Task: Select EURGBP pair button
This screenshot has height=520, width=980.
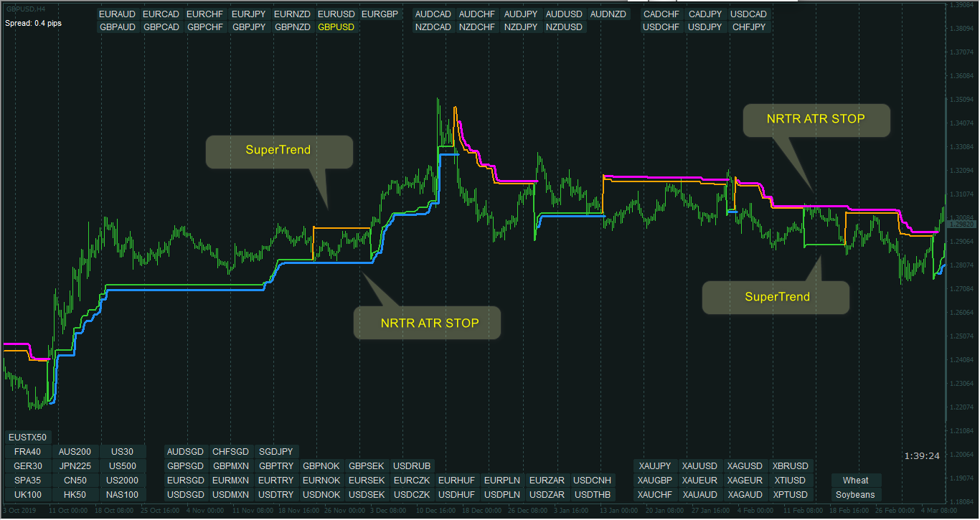Action: pyautogui.click(x=380, y=14)
